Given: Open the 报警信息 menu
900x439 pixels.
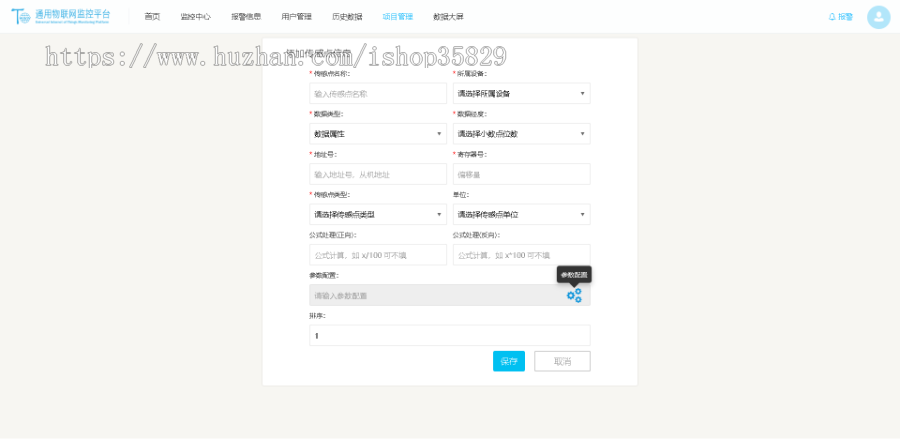Looking at the screenshot, I should tap(246, 17).
